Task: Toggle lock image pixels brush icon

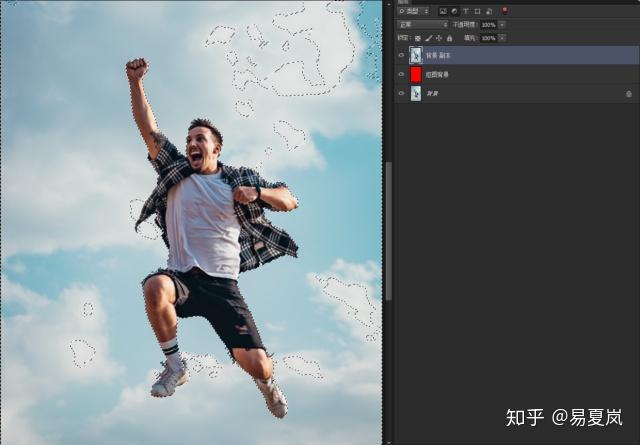Action: pos(429,38)
